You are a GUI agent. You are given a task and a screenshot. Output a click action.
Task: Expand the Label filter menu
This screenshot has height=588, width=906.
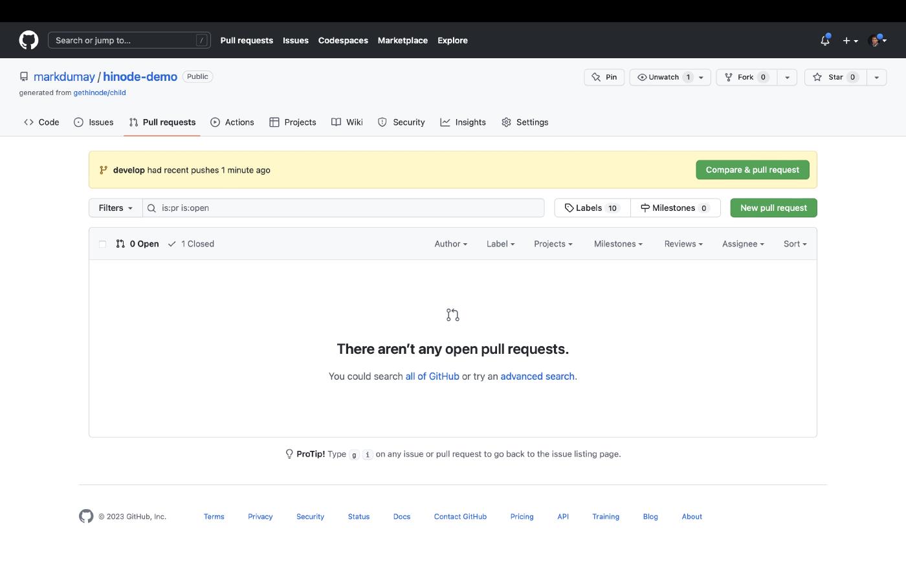coord(500,244)
